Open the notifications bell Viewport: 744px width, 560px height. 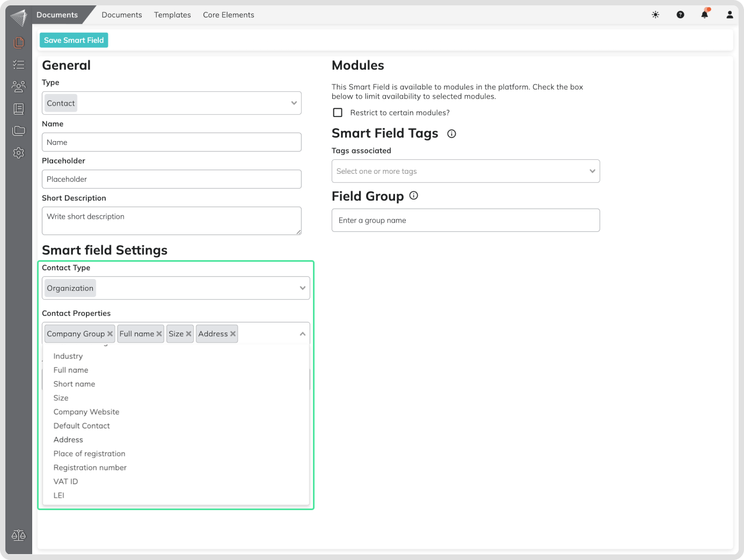pyautogui.click(x=705, y=14)
